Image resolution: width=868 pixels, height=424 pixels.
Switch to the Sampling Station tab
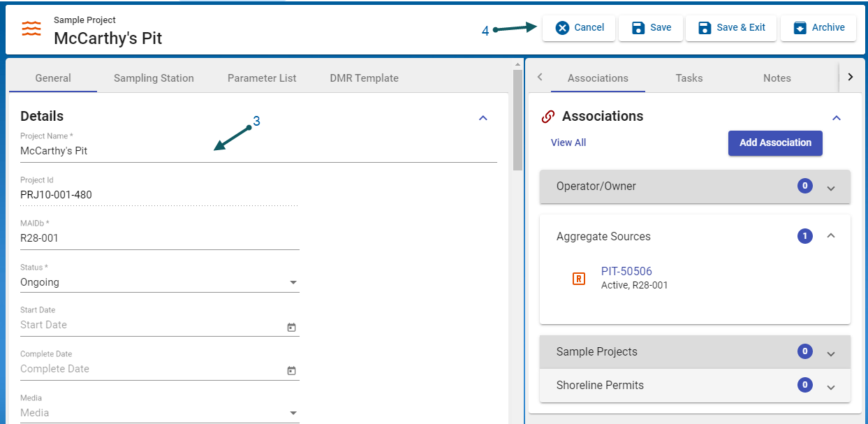click(154, 78)
